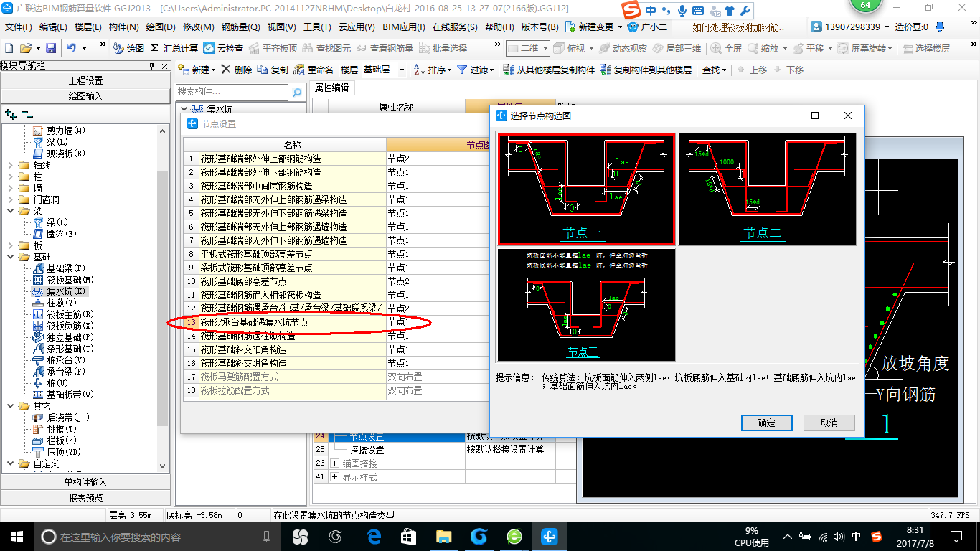Open the 文件(F) menu
Image resolution: width=980 pixels, height=551 pixels.
[19, 27]
